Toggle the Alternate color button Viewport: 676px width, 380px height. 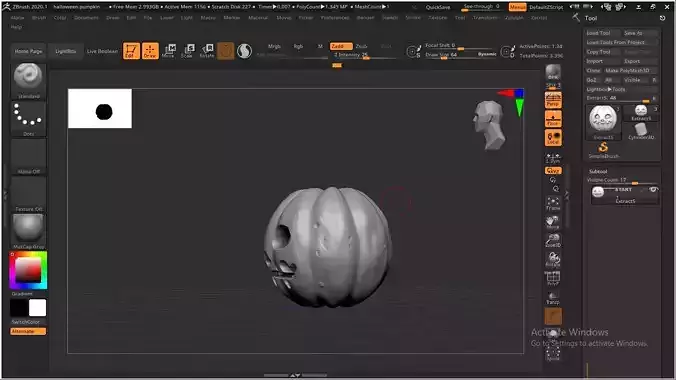28,331
